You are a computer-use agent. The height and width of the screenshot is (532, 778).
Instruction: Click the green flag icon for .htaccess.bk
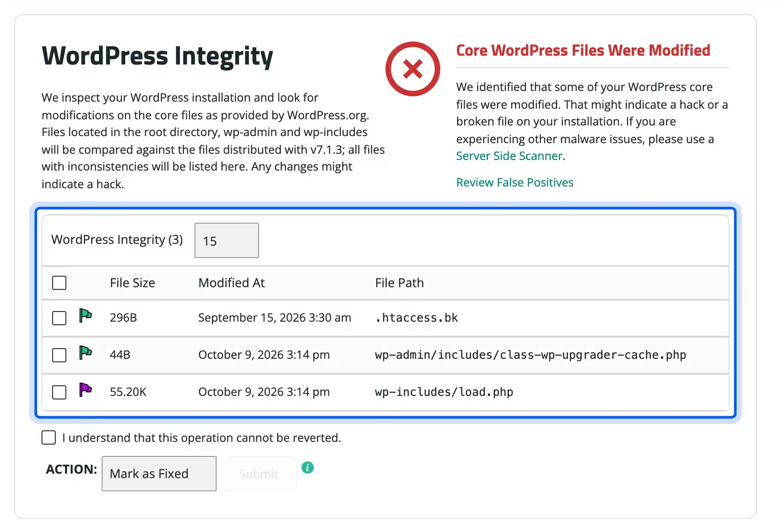pos(86,315)
